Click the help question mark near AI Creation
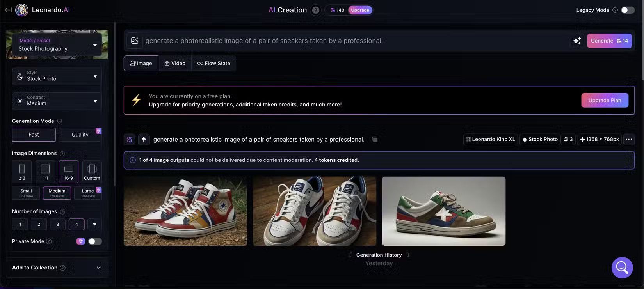 click(316, 10)
